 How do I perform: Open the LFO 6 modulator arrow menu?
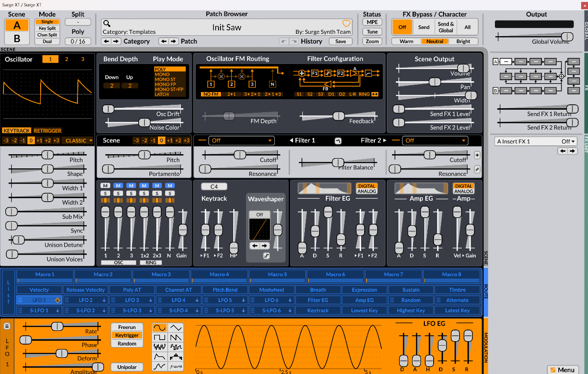[290, 301]
